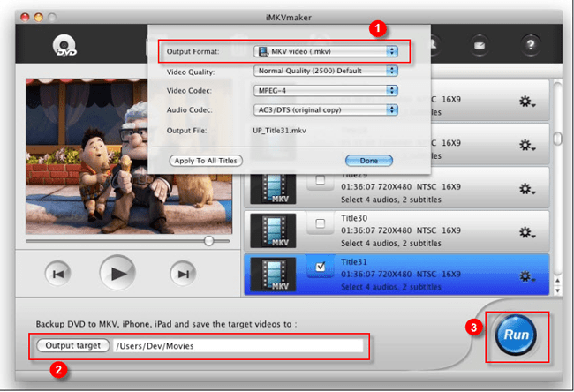Screen dimensions: 574x392
Task: Open the settings gear for Title30
Action: (x=527, y=232)
